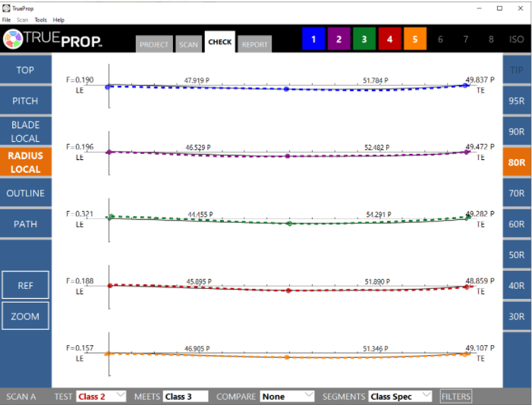Choose the 70R radius
Screen dimensions: 532x405
coord(517,193)
